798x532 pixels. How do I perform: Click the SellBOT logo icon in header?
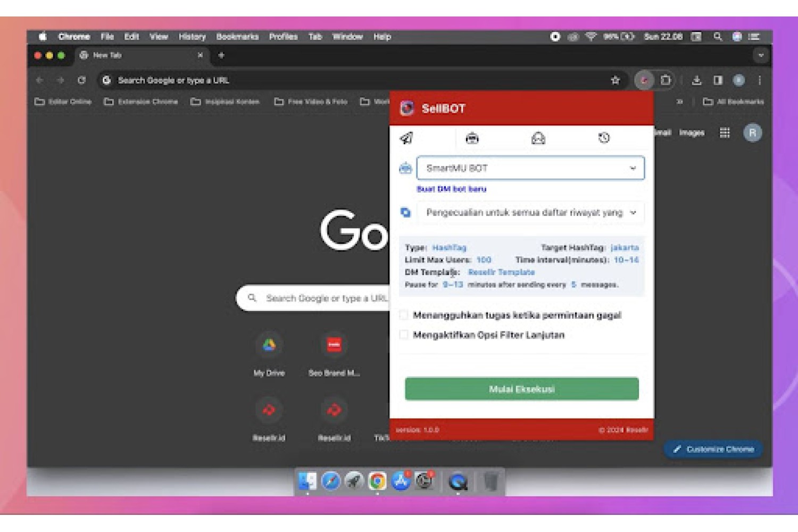[407, 109]
